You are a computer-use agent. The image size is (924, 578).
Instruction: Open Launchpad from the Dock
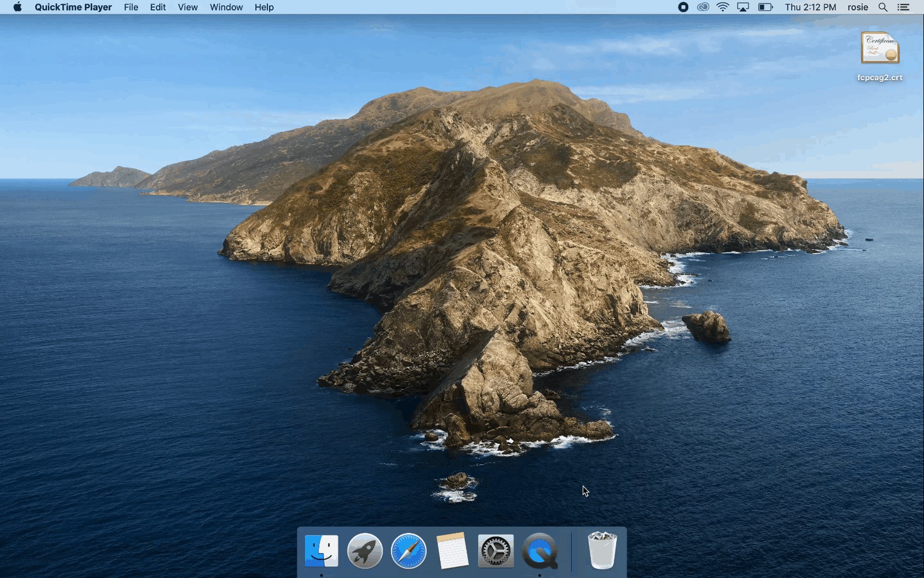click(365, 552)
